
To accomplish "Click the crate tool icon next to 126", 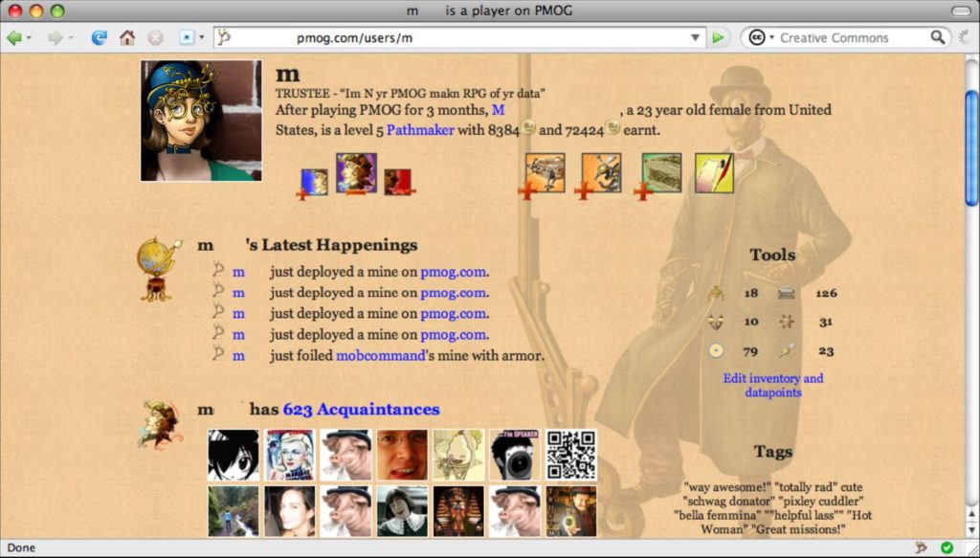I will tap(786, 294).
